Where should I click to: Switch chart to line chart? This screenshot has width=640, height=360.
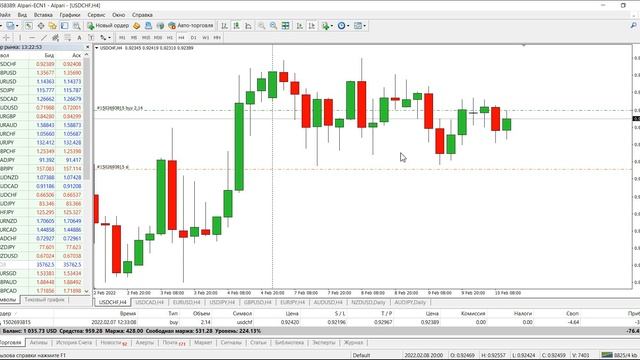tap(248, 26)
